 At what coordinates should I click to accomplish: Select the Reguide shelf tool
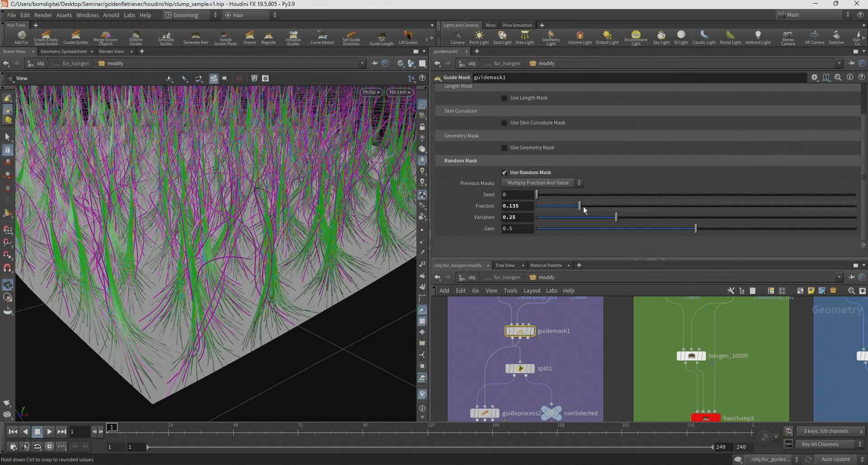pos(268,38)
